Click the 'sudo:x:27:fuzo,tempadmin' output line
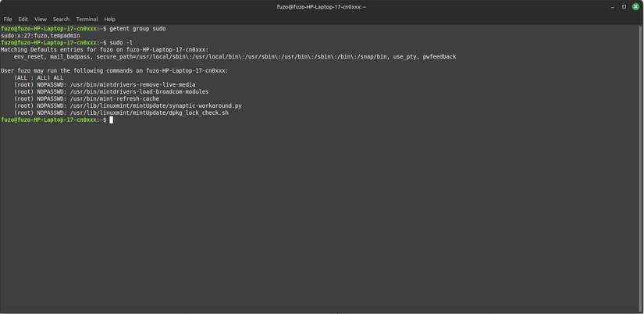 41,36
